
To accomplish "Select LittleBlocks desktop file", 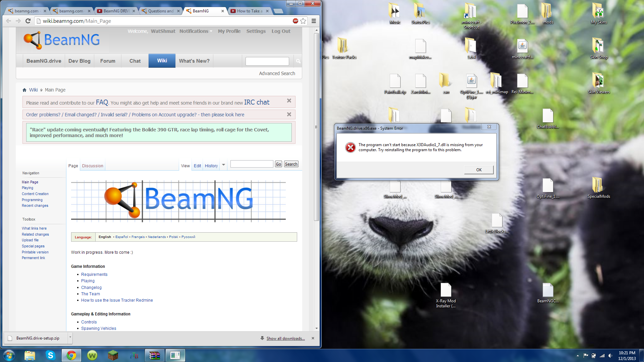I will tap(497, 223).
